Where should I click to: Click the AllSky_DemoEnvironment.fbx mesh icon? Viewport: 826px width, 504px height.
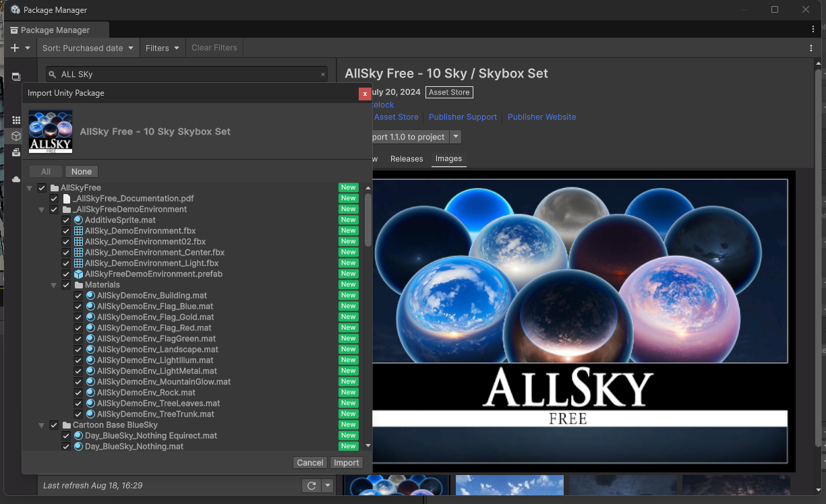click(x=78, y=231)
